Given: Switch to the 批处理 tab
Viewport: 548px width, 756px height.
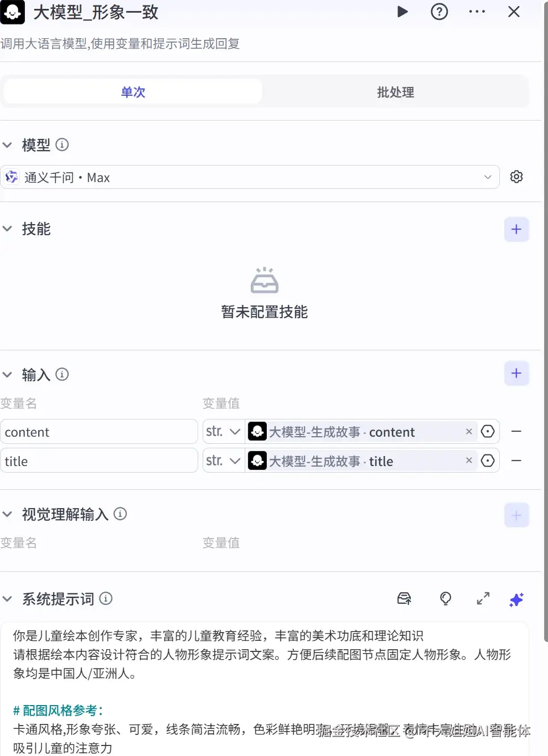Looking at the screenshot, I should click(395, 92).
